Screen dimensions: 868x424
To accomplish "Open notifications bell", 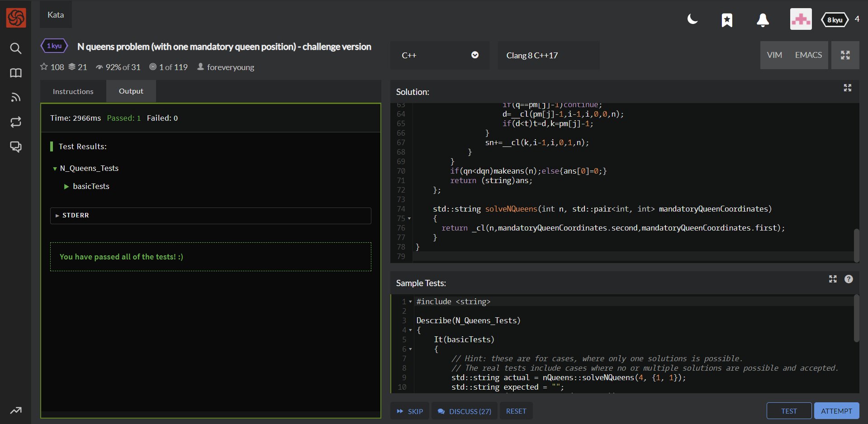I will click(763, 20).
